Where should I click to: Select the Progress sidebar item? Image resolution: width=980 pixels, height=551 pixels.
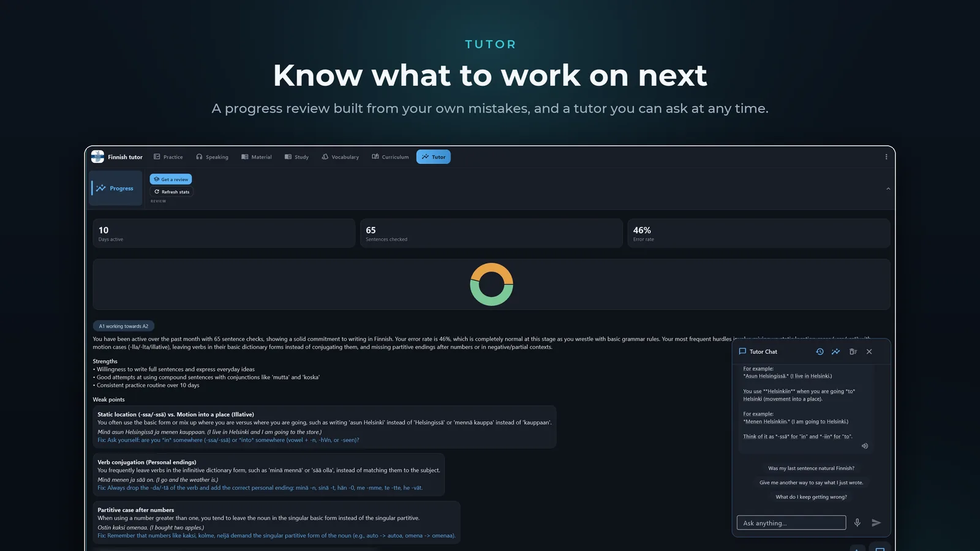pyautogui.click(x=116, y=188)
